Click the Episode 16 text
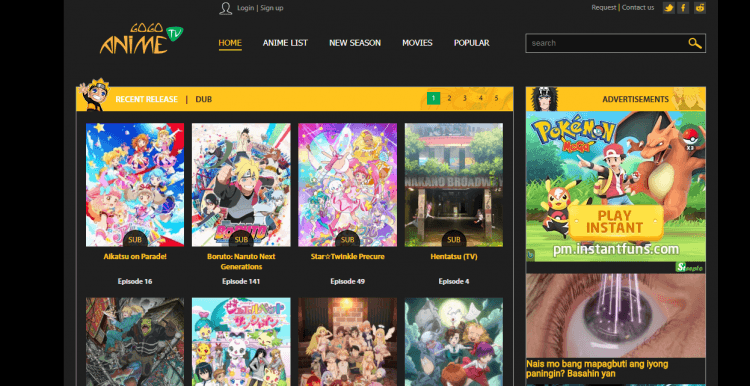This screenshot has width=750, height=386. (135, 282)
